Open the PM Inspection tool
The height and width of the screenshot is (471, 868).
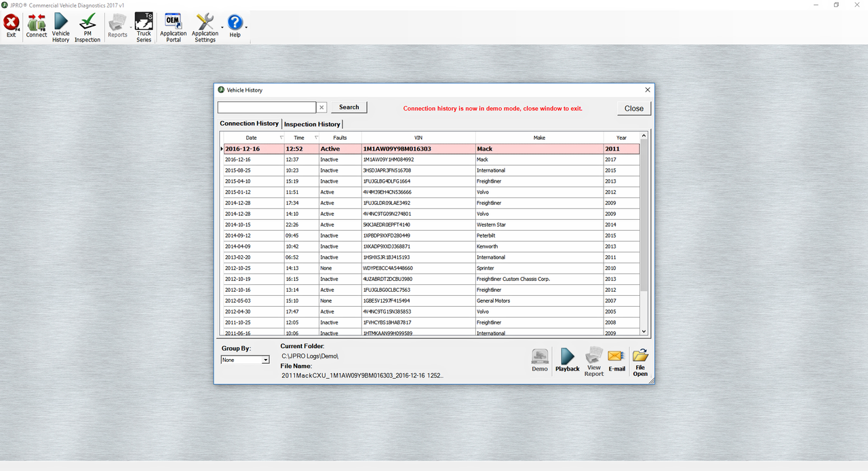[87, 28]
